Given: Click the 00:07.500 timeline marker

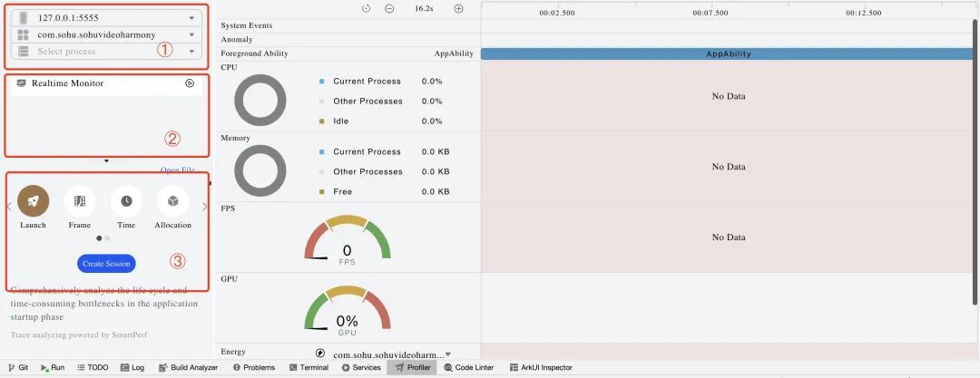Looking at the screenshot, I should tap(710, 13).
